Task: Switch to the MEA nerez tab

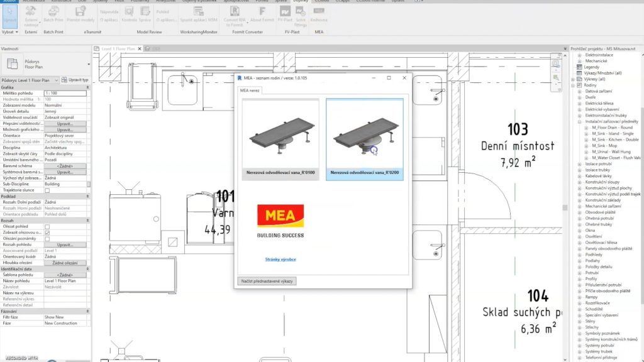Action: point(251,90)
